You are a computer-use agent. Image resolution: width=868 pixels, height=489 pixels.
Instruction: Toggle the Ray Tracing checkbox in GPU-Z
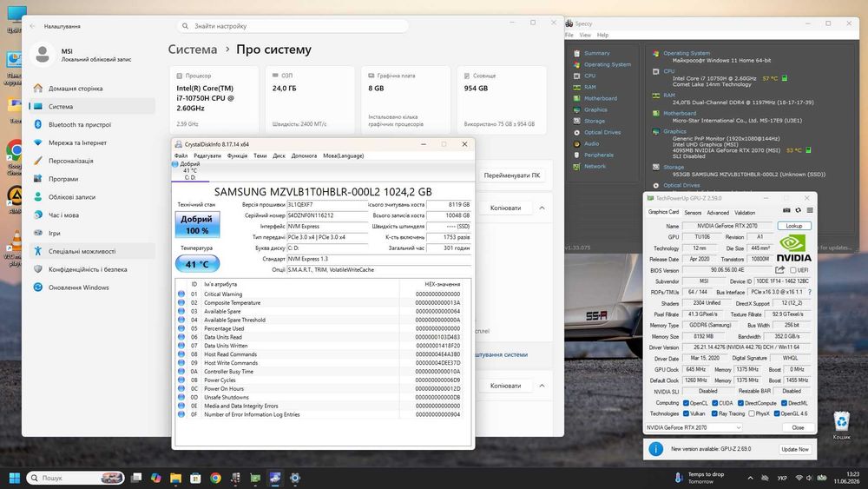point(715,413)
